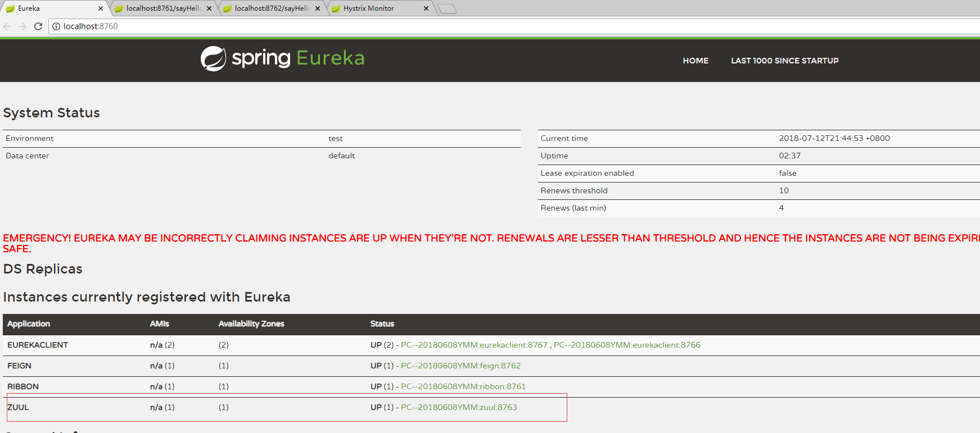Click the Availability Zones column header
980x433 pixels.
click(251, 324)
